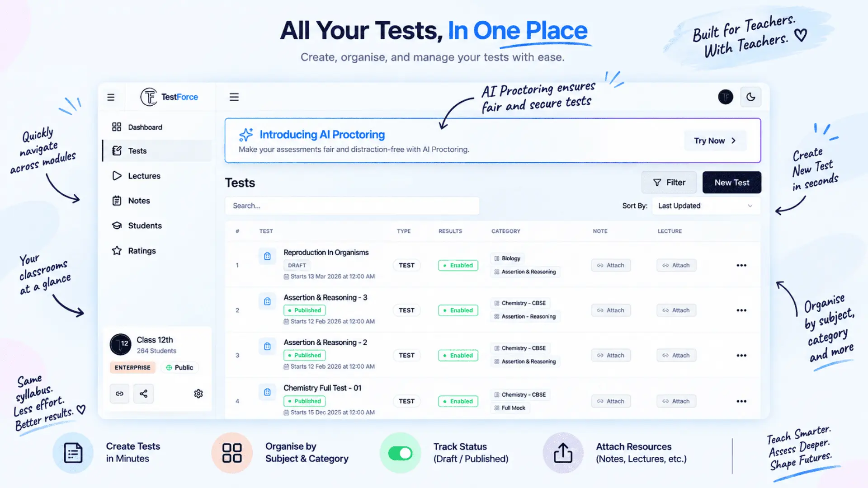Attach a lecture to Reproduction In Organisms
Screen dimensions: 868x488
click(676, 265)
